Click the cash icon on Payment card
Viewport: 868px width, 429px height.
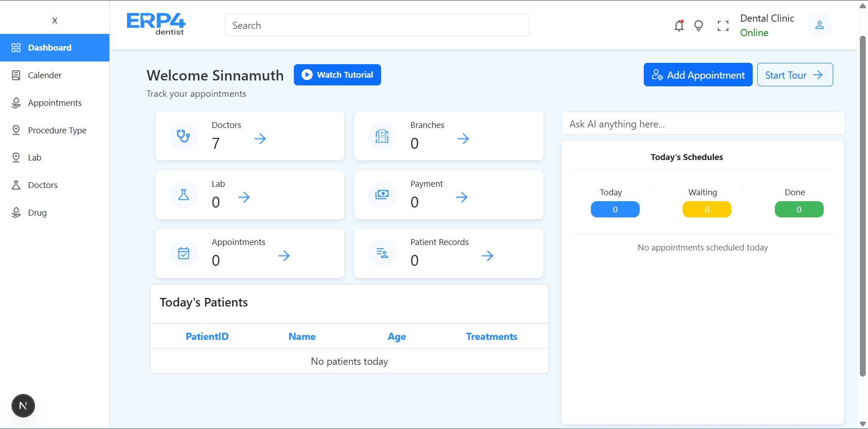click(x=382, y=195)
